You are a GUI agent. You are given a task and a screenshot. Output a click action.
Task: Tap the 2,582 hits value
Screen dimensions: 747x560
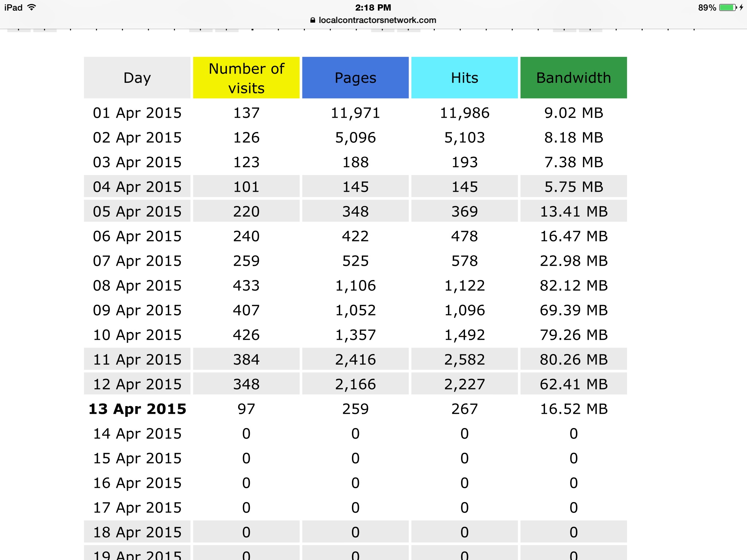[x=464, y=360]
